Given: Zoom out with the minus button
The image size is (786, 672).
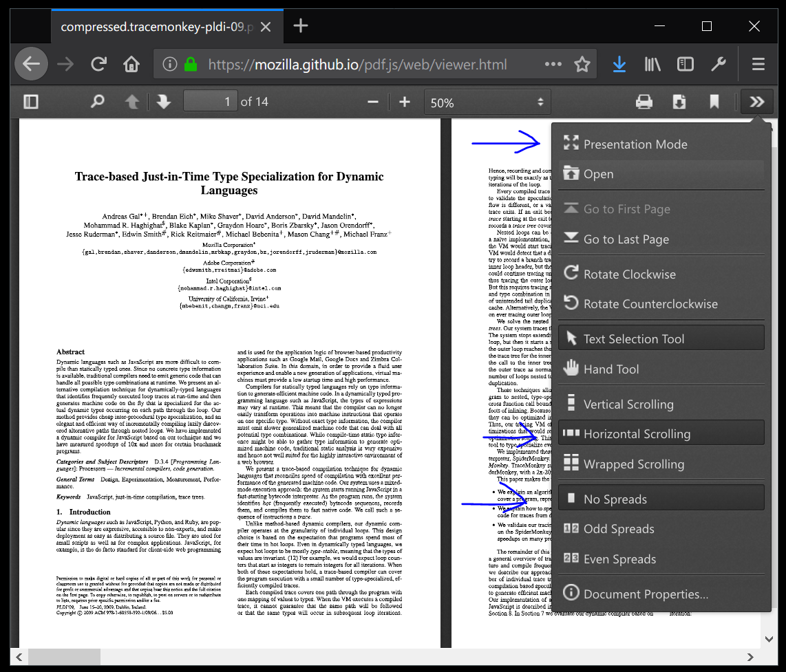Looking at the screenshot, I should coord(372,102).
